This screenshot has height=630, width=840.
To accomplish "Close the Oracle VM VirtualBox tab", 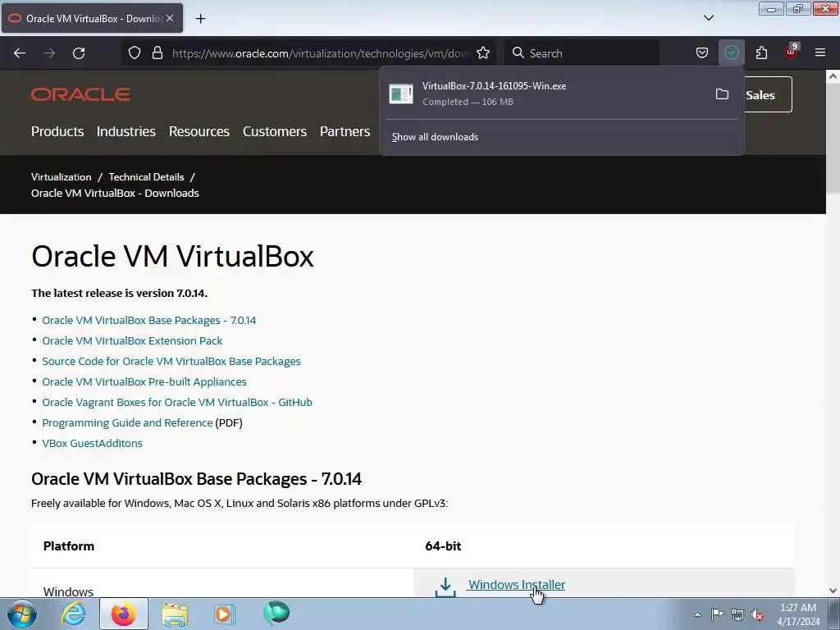I will (x=170, y=18).
